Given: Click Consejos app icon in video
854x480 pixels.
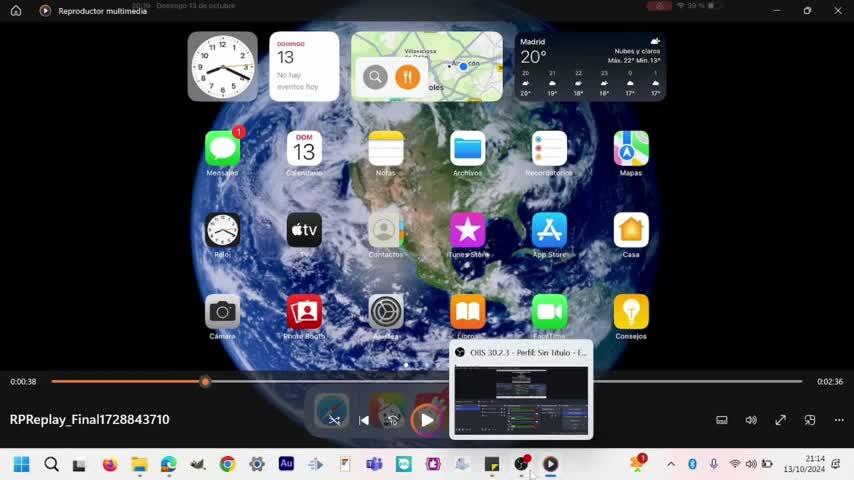Looking at the screenshot, I should (631, 312).
